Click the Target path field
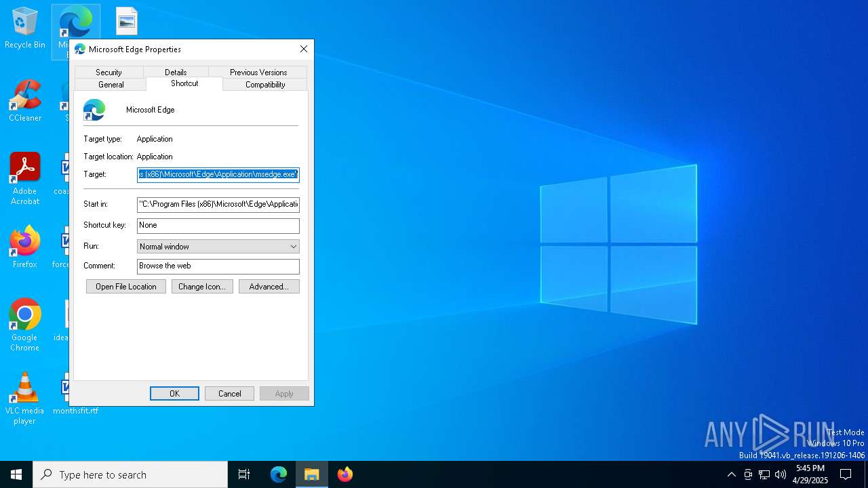 point(218,175)
